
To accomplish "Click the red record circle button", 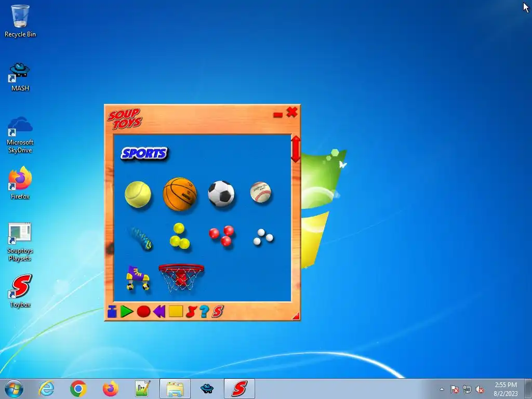I will [143, 312].
